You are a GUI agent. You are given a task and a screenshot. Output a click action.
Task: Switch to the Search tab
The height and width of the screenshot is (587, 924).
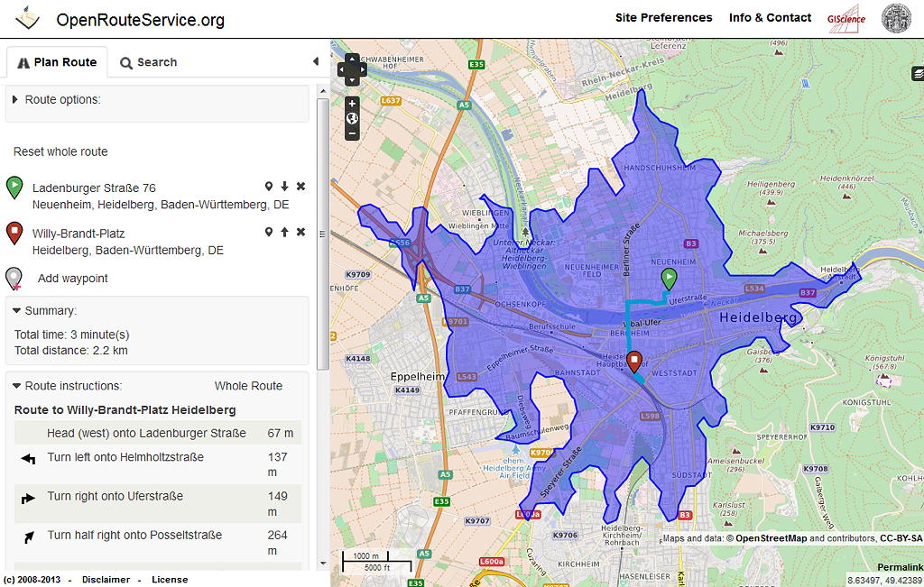click(x=149, y=62)
